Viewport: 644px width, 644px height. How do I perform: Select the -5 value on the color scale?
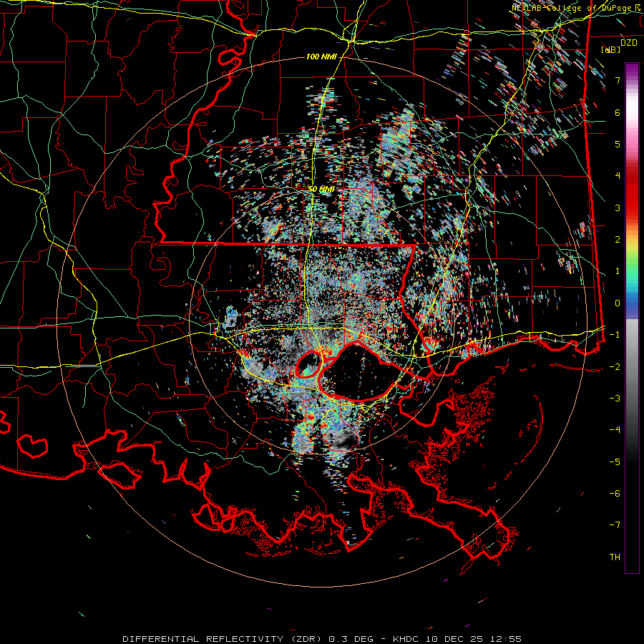(615, 462)
